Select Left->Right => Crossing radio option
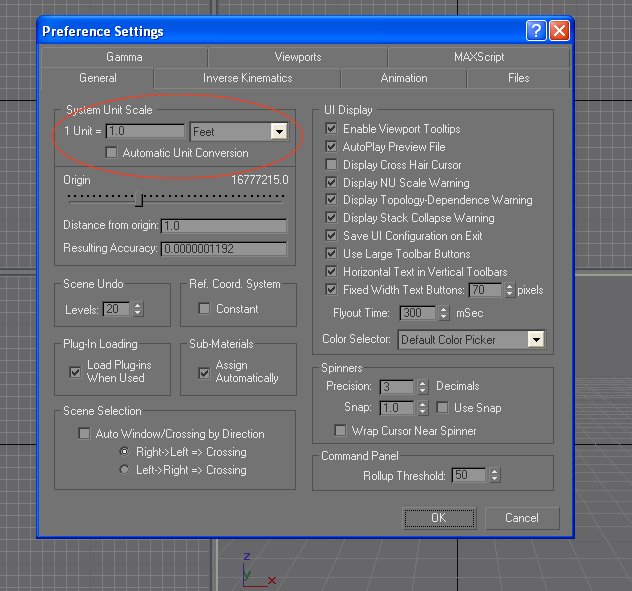Viewport: 632px width, 591px height. click(124, 470)
